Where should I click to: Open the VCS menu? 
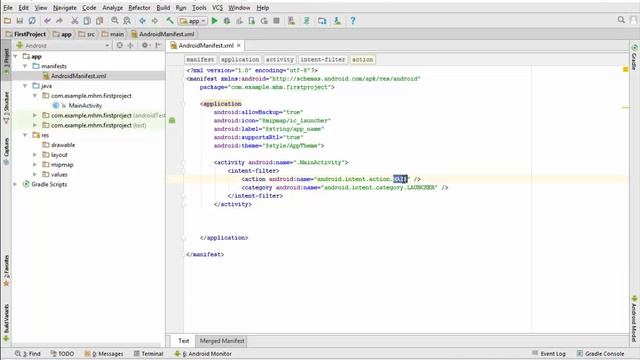point(217,7)
